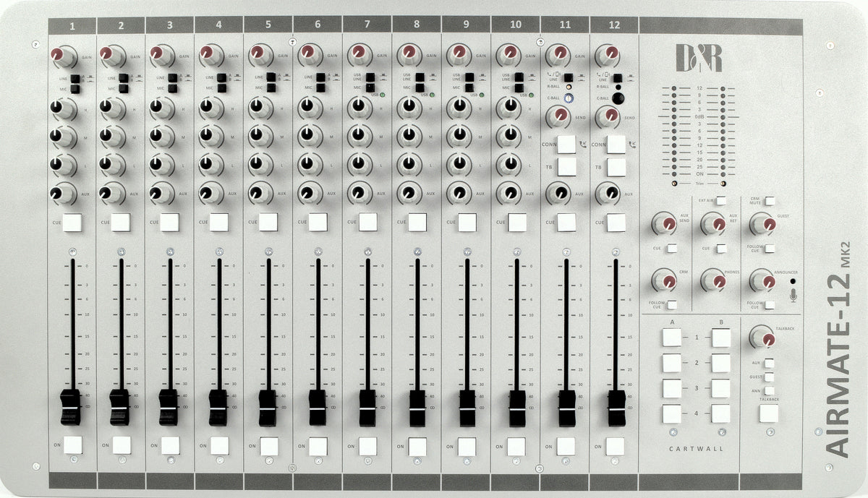This screenshot has height=498, width=868.
Task: Toggle the channel 10 MIC switch
Action: tap(518, 88)
